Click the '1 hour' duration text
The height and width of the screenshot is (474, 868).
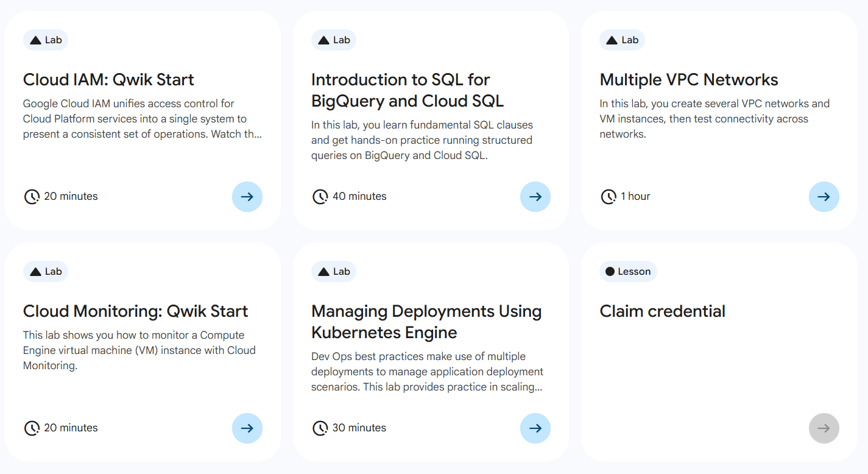click(x=635, y=197)
